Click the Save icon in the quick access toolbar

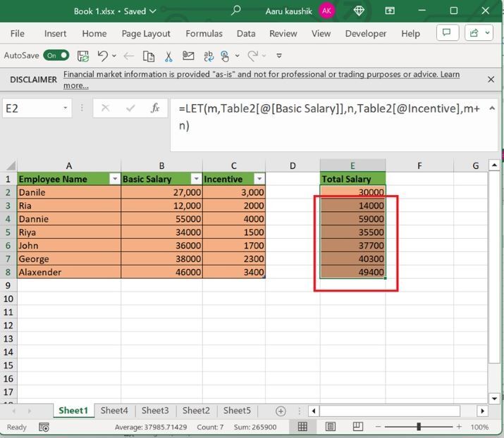tap(83, 56)
